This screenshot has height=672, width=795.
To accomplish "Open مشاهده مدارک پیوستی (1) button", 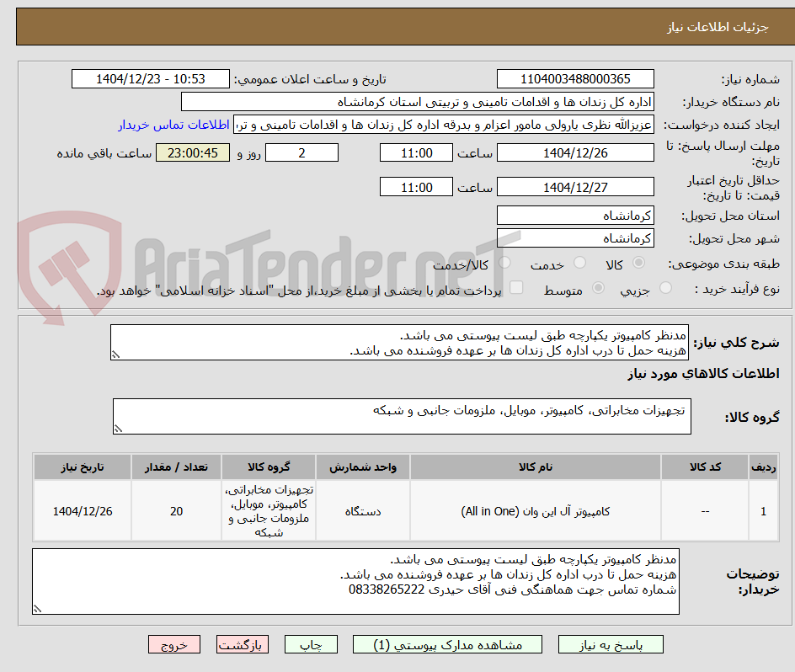I will coord(447,644).
